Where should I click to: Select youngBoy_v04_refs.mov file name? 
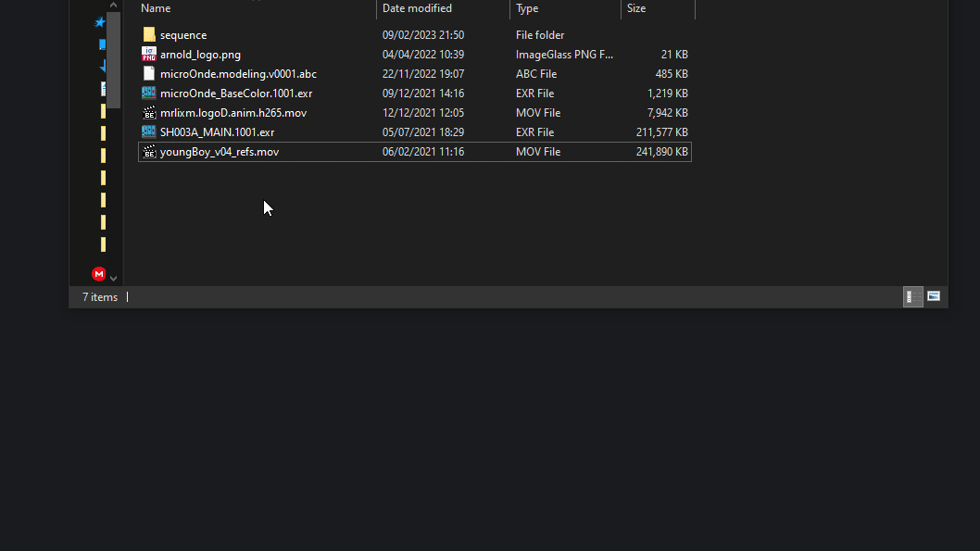[220, 152]
